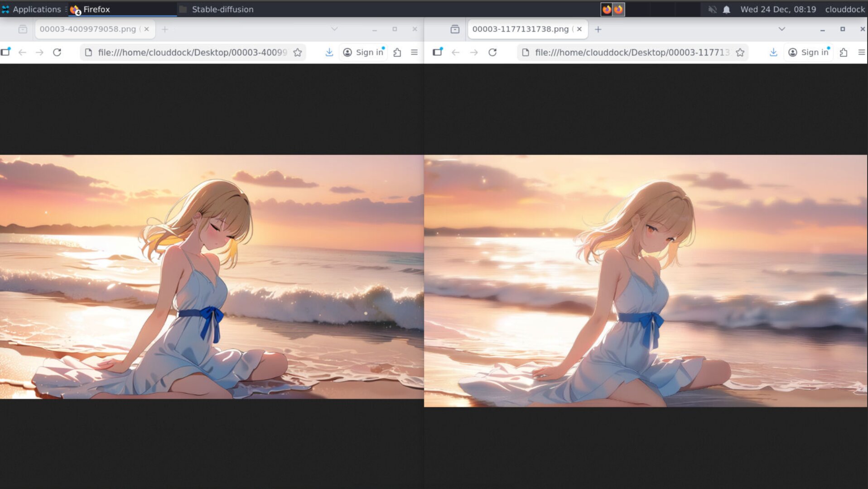This screenshot has width=868, height=489.
Task: Toggle the sidebar button in the right window
Action: (x=437, y=52)
